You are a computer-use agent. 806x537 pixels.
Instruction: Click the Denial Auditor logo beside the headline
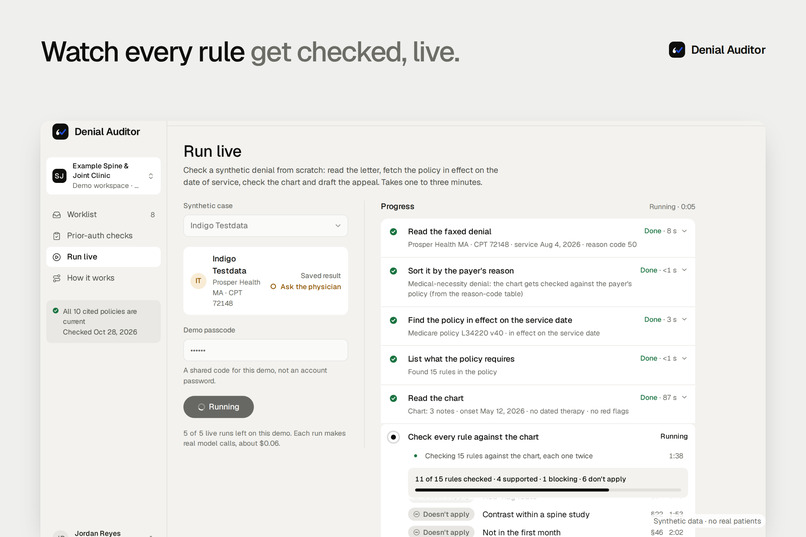[676, 50]
